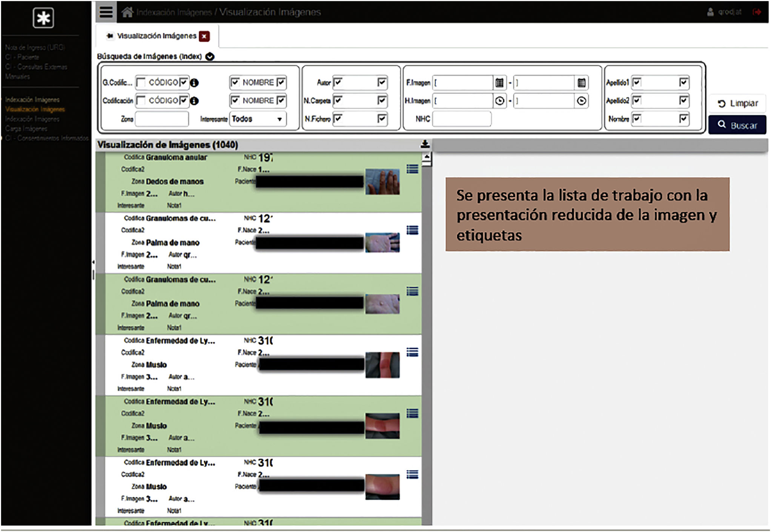
Task: Expand the Interesante Todos dropdown
Action: coord(280,119)
